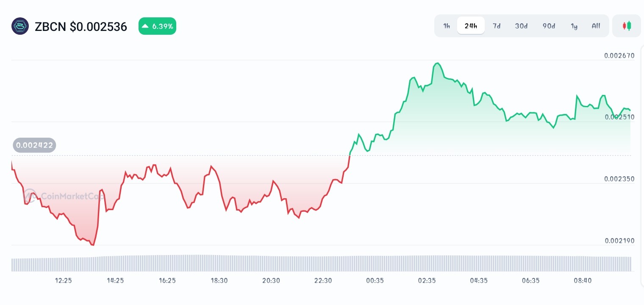Click the 14:25 time axis label
This screenshot has width=644, height=305.
click(x=115, y=280)
